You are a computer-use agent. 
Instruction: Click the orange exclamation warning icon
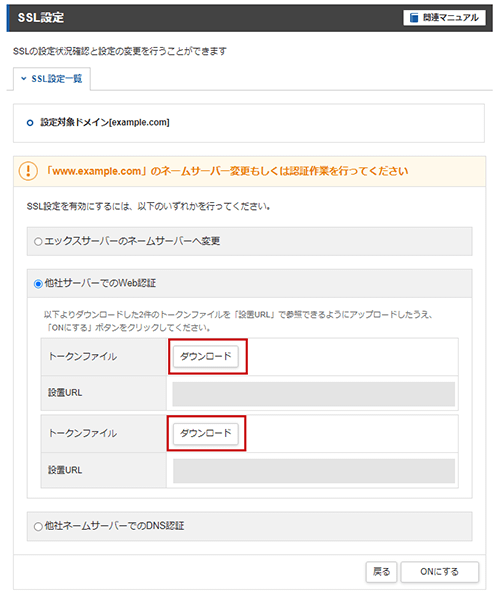click(28, 171)
